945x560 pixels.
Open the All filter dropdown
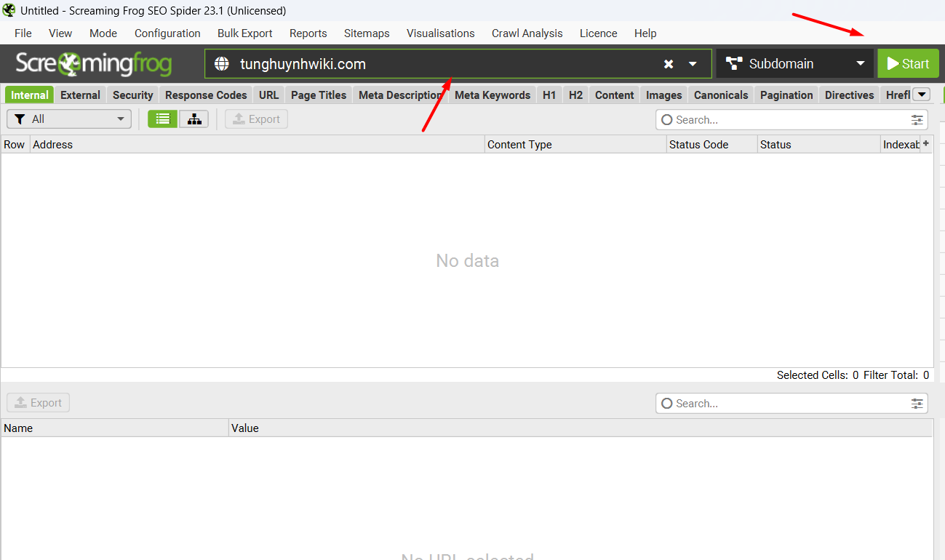(69, 119)
